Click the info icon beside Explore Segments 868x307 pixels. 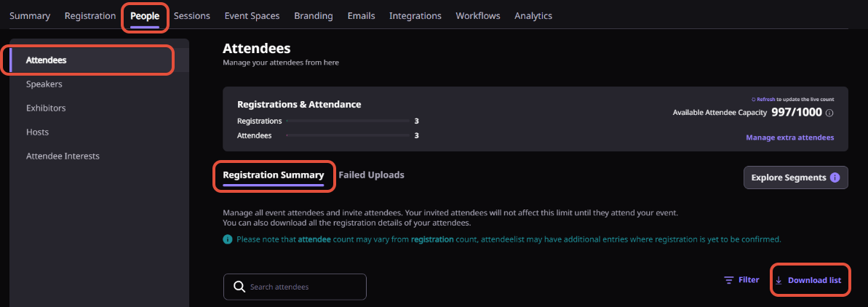point(835,178)
